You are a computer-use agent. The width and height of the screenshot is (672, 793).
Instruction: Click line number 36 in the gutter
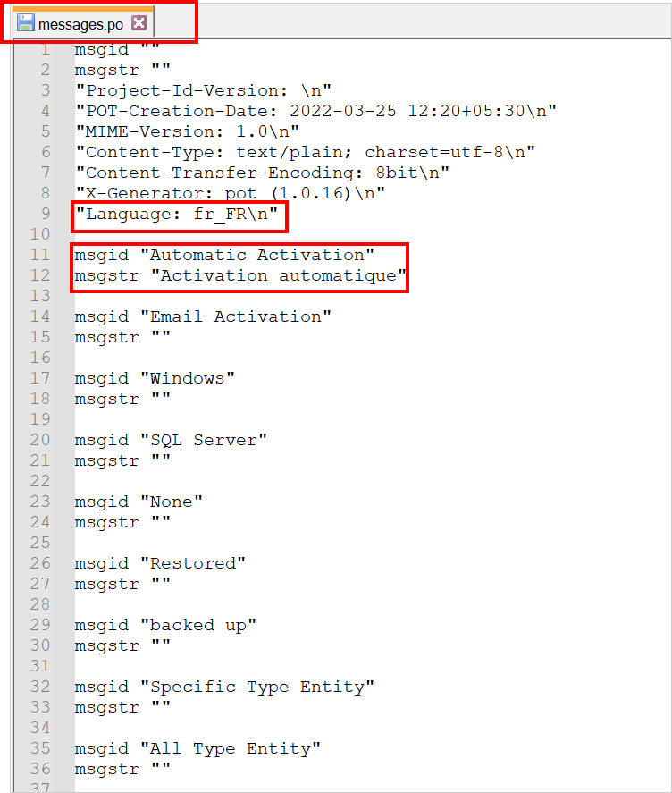41,769
